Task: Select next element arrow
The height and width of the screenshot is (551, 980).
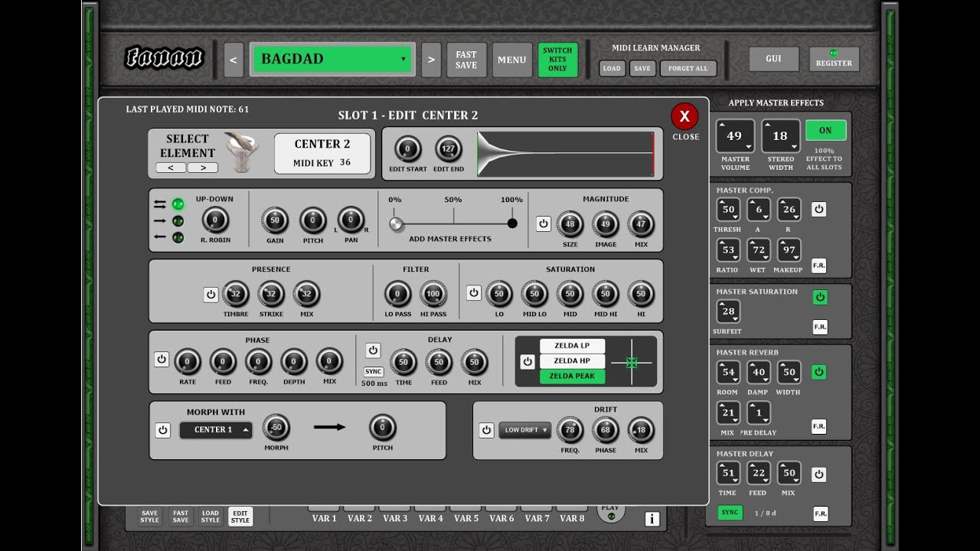Action: point(203,168)
